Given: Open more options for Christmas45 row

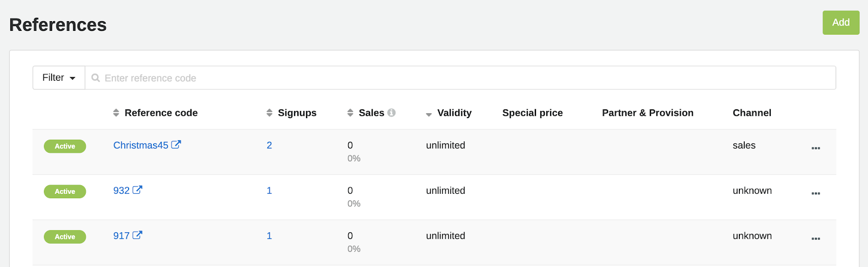Looking at the screenshot, I should coord(815,148).
